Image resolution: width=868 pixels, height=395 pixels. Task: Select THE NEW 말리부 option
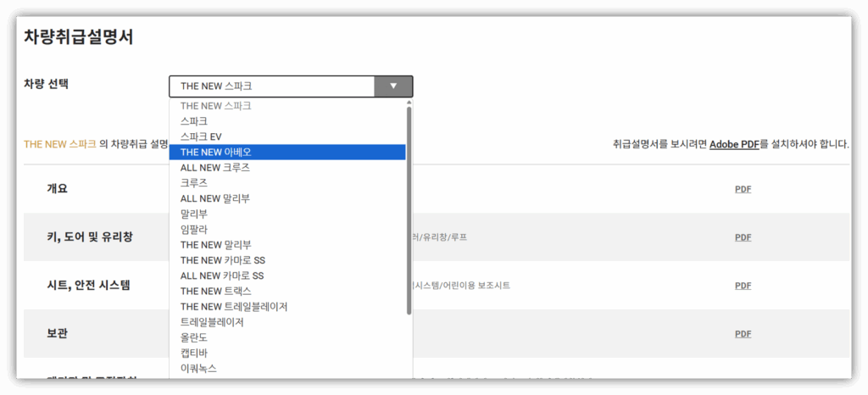pyautogui.click(x=287, y=244)
